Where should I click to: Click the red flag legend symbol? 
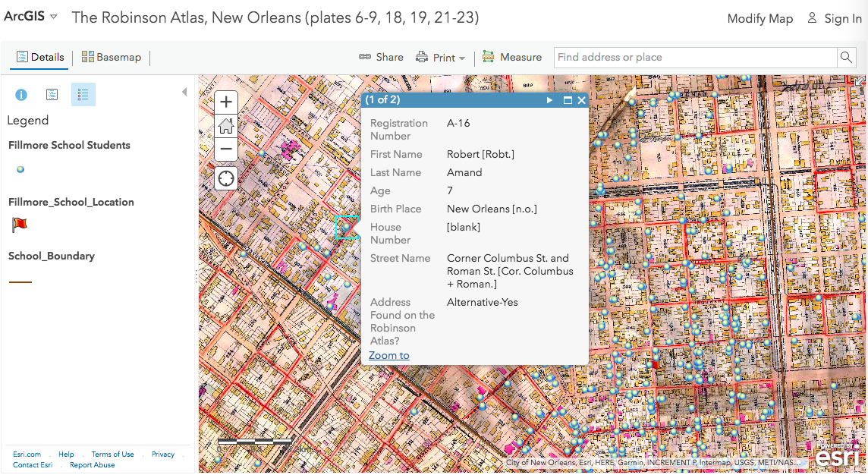[x=20, y=225]
